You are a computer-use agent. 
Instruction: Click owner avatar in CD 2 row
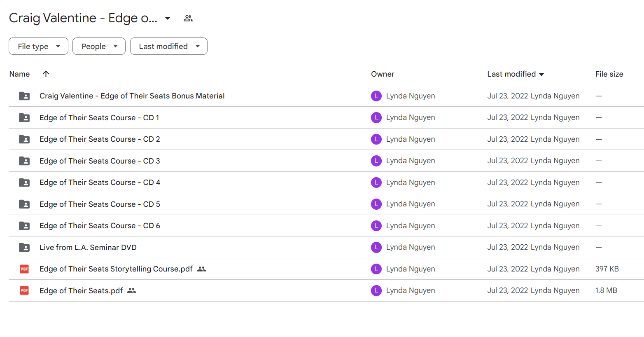click(x=376, y=139)
